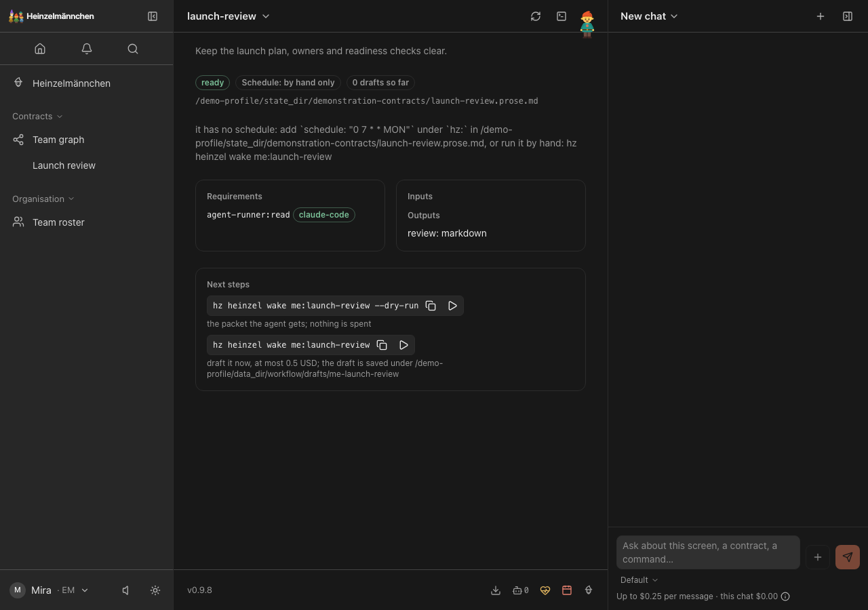This screenshot has height=610, width=868.
Task: Refresh the launch-review contract
Action: tap(536, 16)
